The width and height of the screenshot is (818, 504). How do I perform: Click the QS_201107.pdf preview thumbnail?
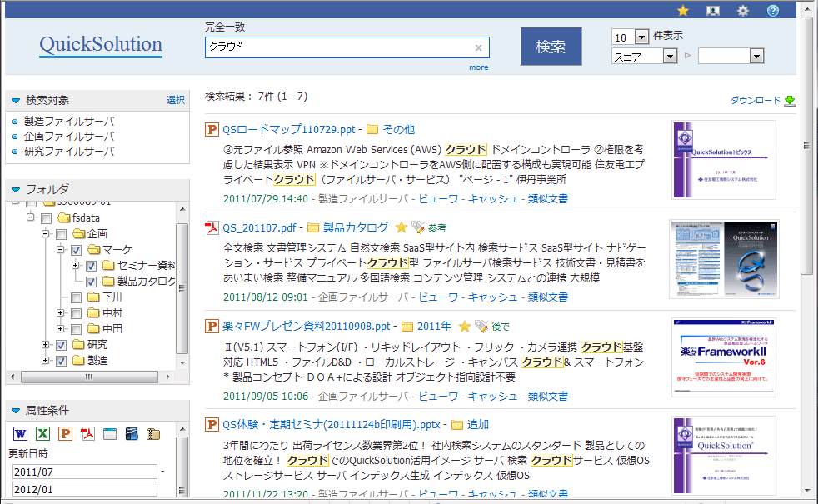point(724,260)
